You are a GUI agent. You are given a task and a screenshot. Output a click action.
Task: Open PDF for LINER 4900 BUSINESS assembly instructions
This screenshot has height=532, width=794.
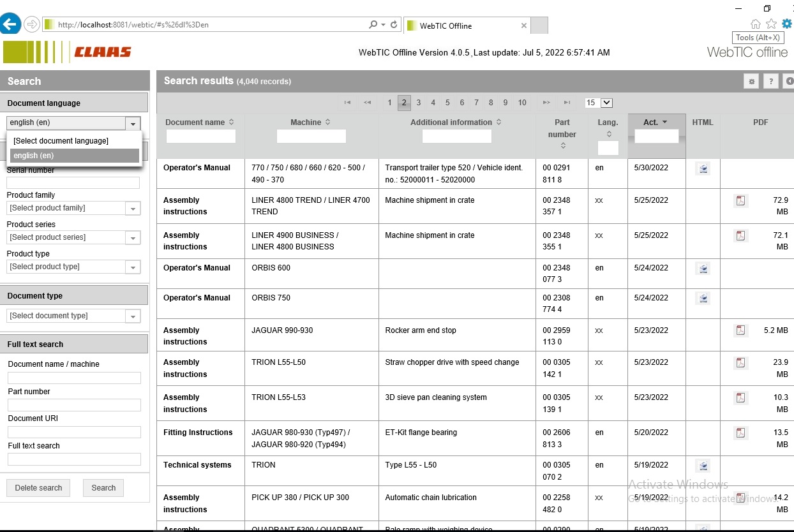tap(740, 236)
